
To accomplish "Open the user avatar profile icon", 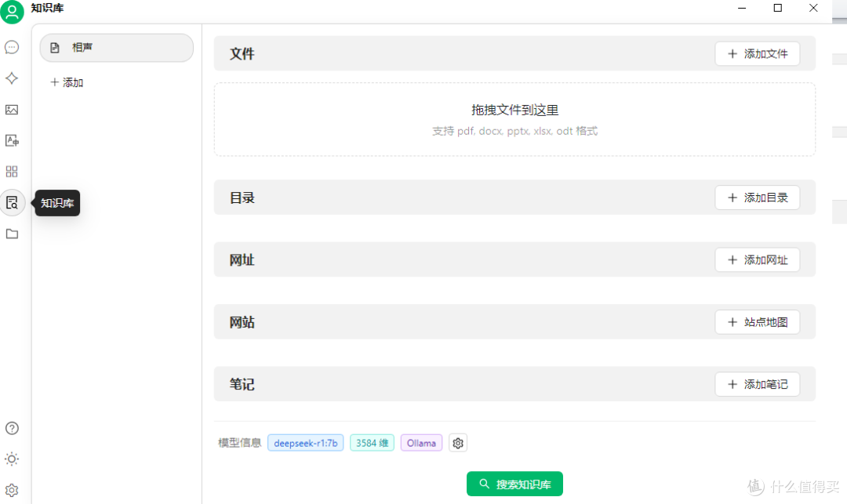I will pyautogui.click(x=12, y=12).
